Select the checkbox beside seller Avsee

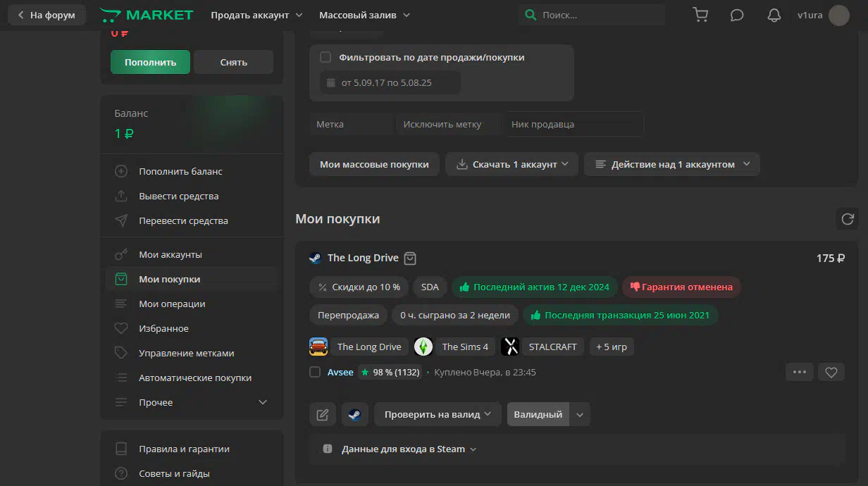315,372
